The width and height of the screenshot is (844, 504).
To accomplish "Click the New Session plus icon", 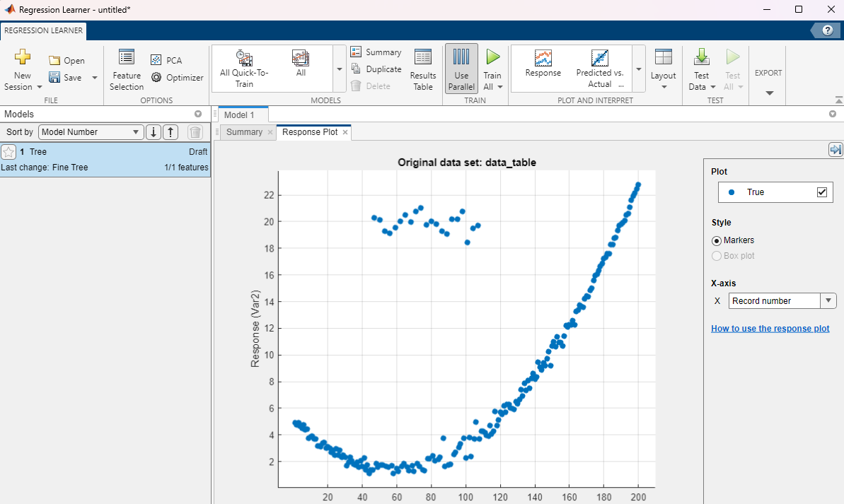I will tap(23, 58).
